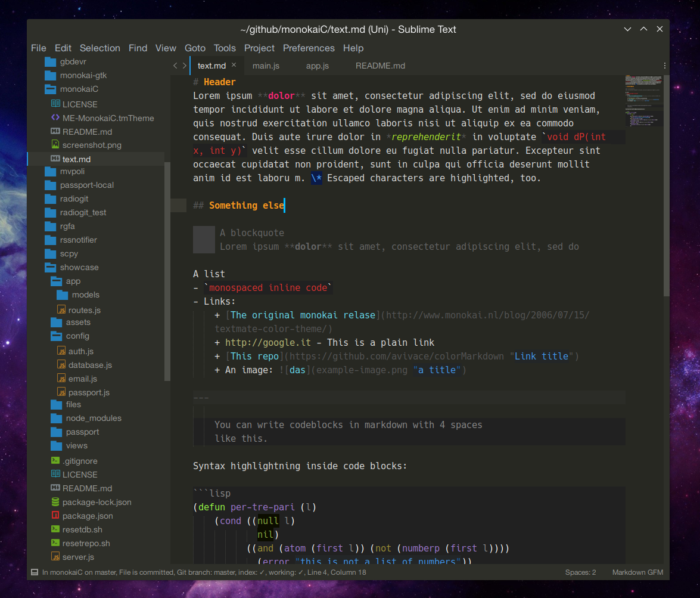
Task: Click the models folder icon
Action: (x=62, y=295)
